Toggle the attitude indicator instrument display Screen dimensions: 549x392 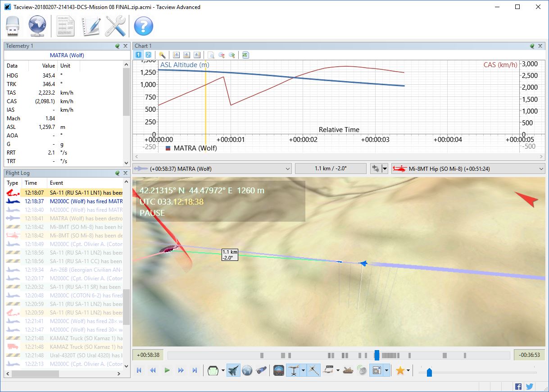coord(279,370)
